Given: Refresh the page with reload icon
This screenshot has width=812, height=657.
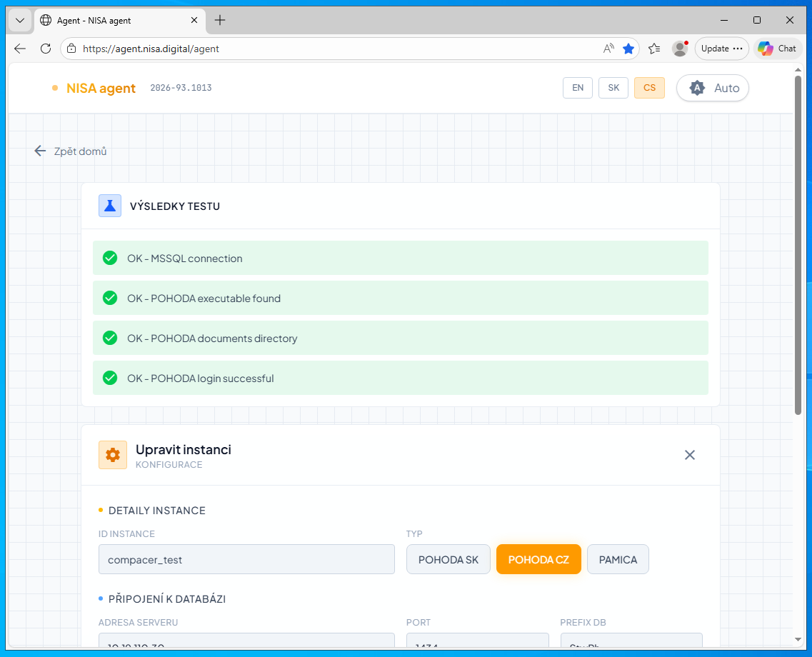Looking at the screenshot, I should [46, 49].
